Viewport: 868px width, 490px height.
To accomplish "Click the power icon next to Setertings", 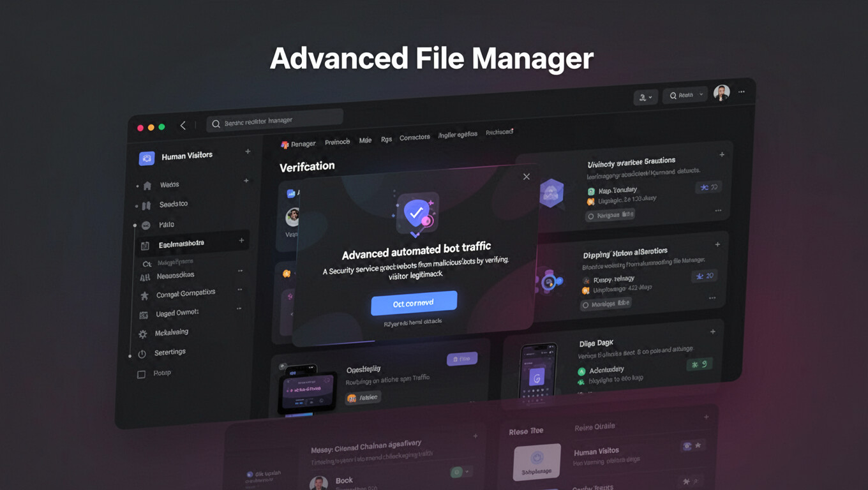I will click(142, 354).
